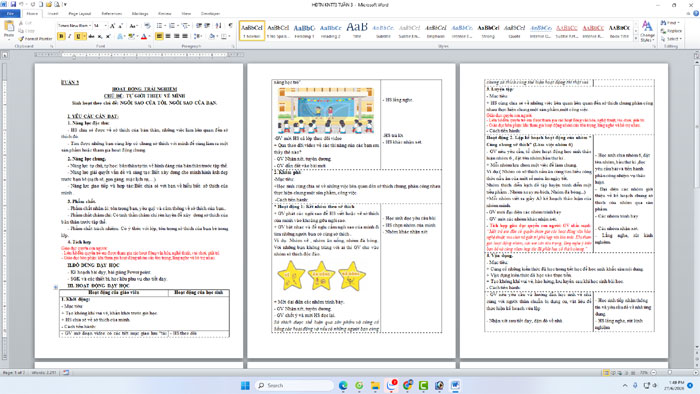
Task: Open Change Case Aa dropdown
Action: point(133,26)
